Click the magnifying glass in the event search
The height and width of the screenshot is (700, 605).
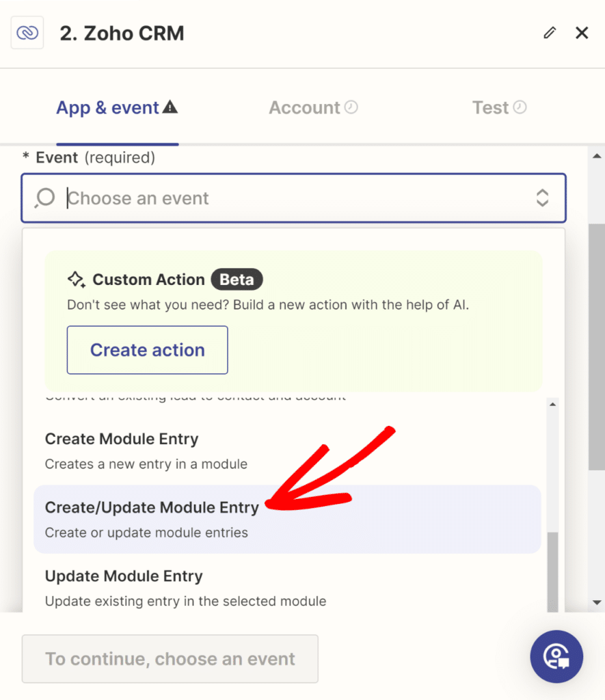[x=44, y=198]
